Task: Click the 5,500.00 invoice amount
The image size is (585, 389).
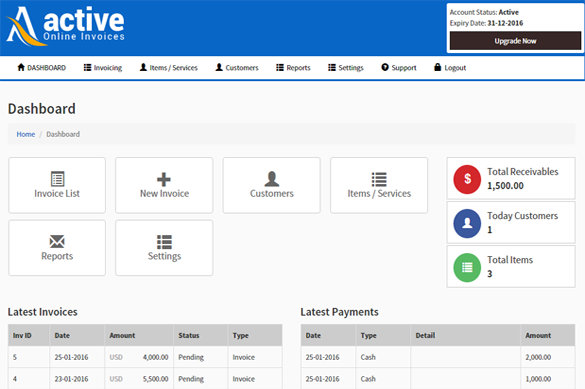Action: [x=156, y=379]
